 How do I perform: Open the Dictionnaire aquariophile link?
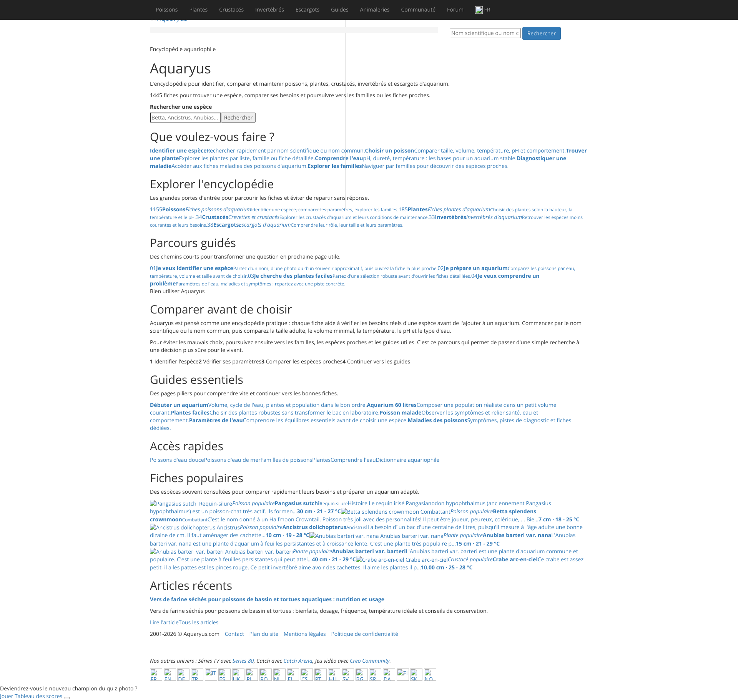tap(407, 460)
